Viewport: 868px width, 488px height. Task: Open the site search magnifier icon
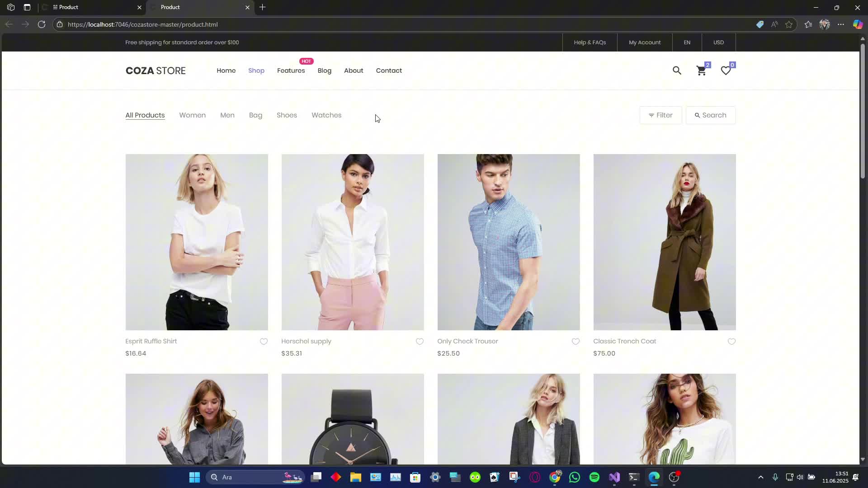(x=677, y=70)
